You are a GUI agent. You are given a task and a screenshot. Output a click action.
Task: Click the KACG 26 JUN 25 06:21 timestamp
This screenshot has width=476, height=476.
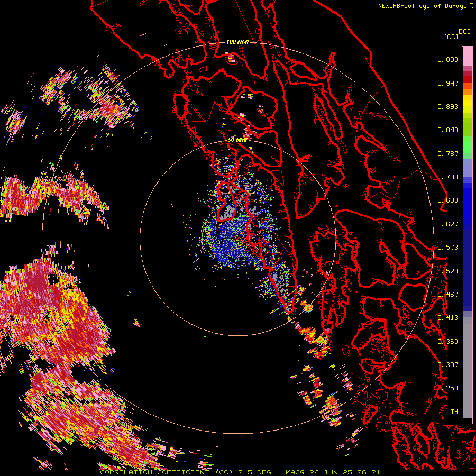click(x=333, y=472)
